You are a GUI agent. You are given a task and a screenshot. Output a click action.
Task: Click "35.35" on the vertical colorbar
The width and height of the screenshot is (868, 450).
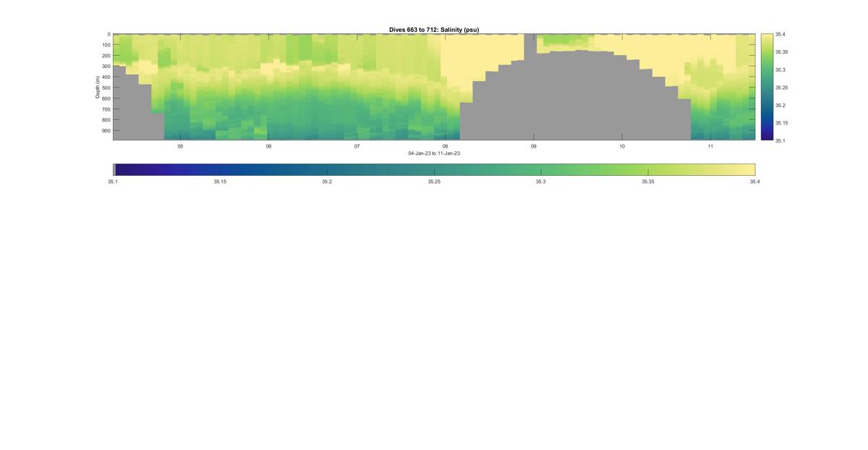pos(782,52)
